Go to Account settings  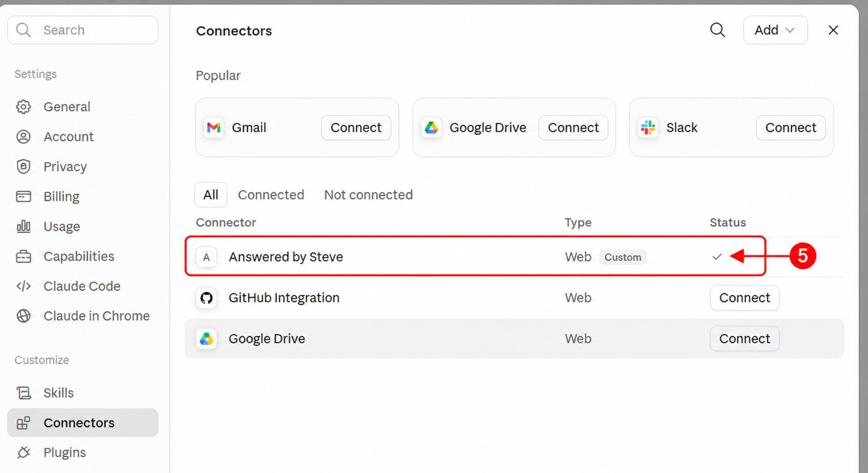point(83,137)
